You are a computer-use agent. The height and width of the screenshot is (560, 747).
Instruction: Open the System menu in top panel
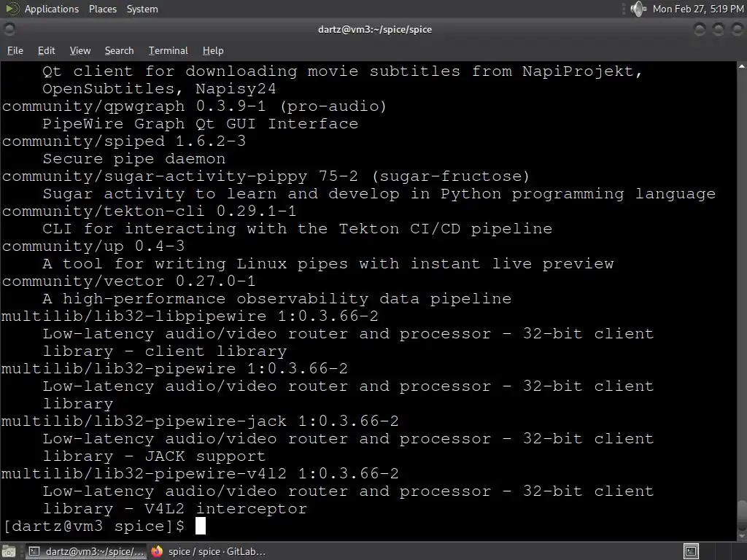click(x=142, y=9)
